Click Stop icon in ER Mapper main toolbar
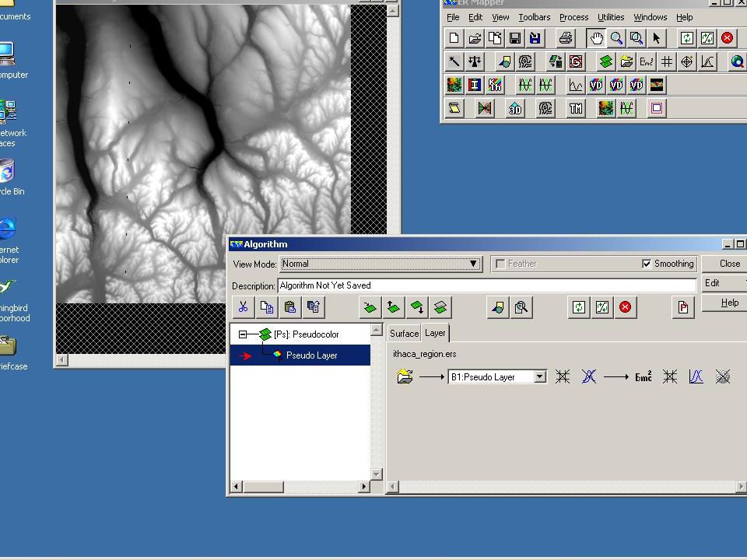Screen dimensions: 747x560 point(727,38)
